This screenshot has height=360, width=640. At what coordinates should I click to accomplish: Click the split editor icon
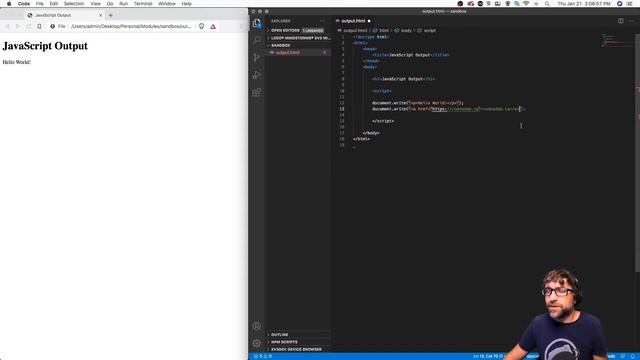click(x=620, y=21)
